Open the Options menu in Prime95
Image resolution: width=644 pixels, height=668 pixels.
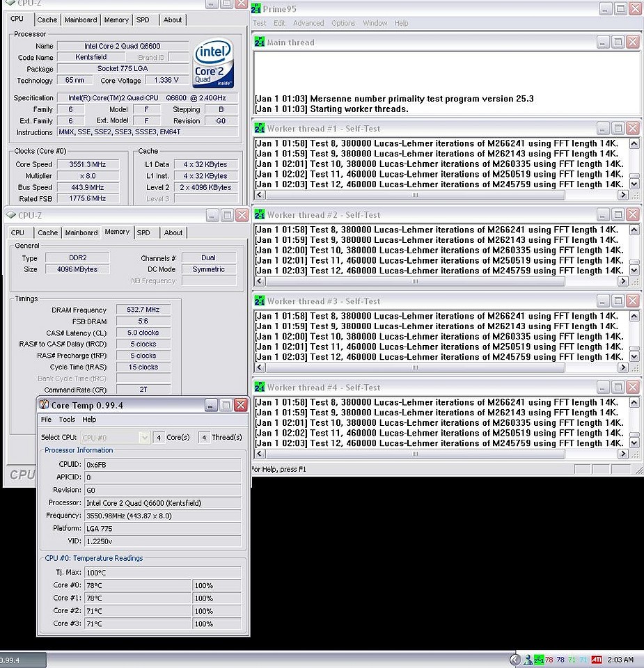click(x=343, y=23)
